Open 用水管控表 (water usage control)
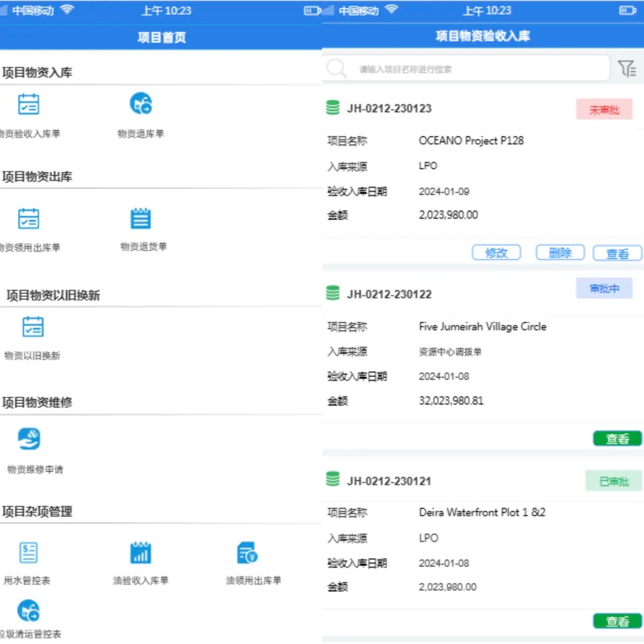The width and height of the screenshot is (644, 644). [x=28, y=553]
